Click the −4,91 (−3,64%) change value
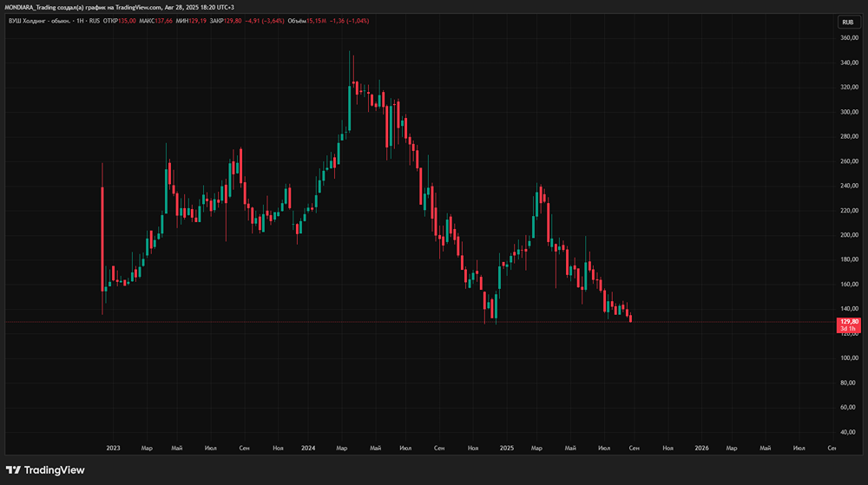This screenshot has width=868, height=485. click(x=265, y=21)
